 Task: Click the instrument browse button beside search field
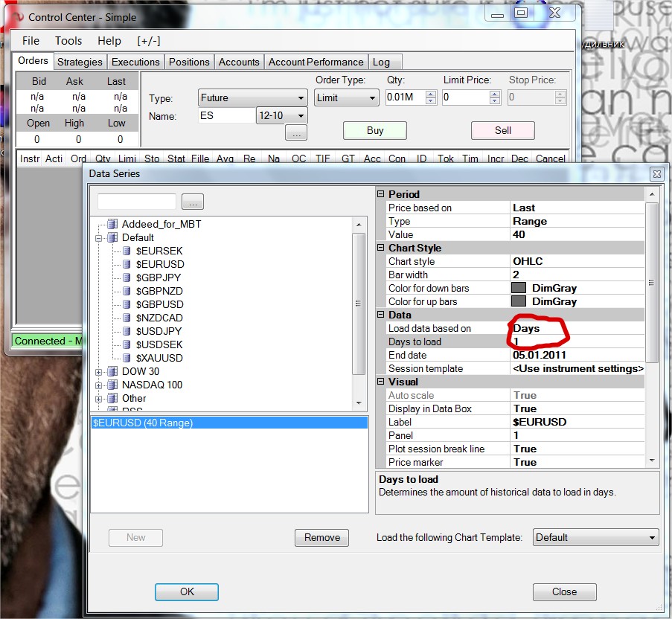pos(193,202)
